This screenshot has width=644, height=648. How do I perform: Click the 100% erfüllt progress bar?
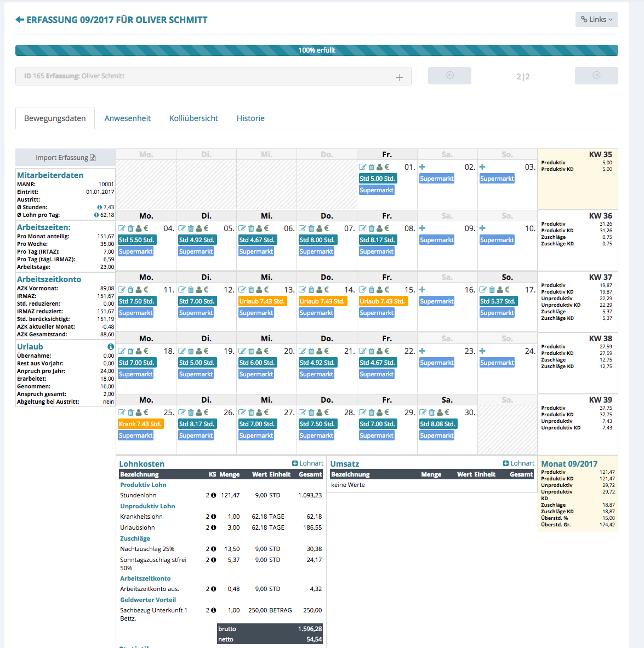pyautogui.click(x=316, y=50)
